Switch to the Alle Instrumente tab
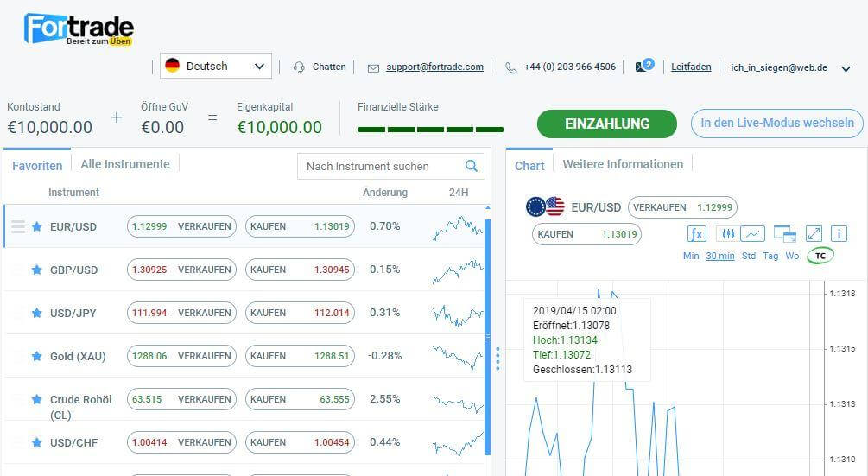This screenshot has width=868, height=476. pyautogui.click(x=125, y=164)
